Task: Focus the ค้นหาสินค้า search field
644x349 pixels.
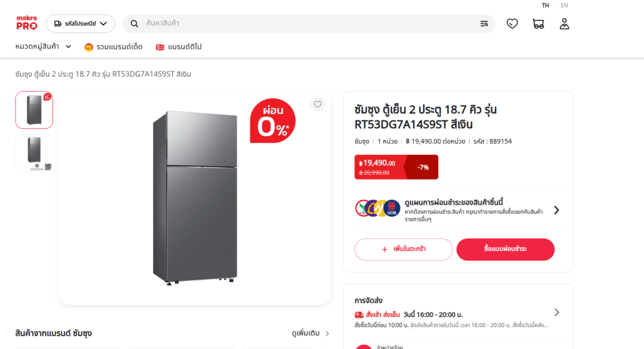Action: click(x=309, y=24)
